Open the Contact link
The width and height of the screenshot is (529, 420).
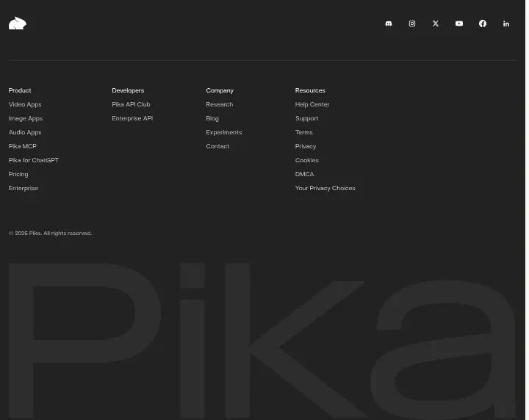pos(217,146)
